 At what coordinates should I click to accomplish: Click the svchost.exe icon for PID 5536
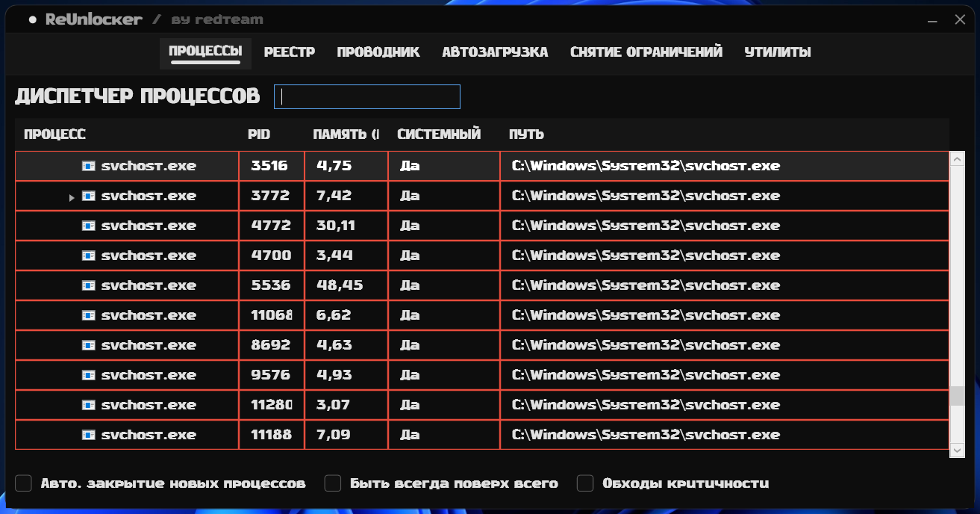click(89, 285)
